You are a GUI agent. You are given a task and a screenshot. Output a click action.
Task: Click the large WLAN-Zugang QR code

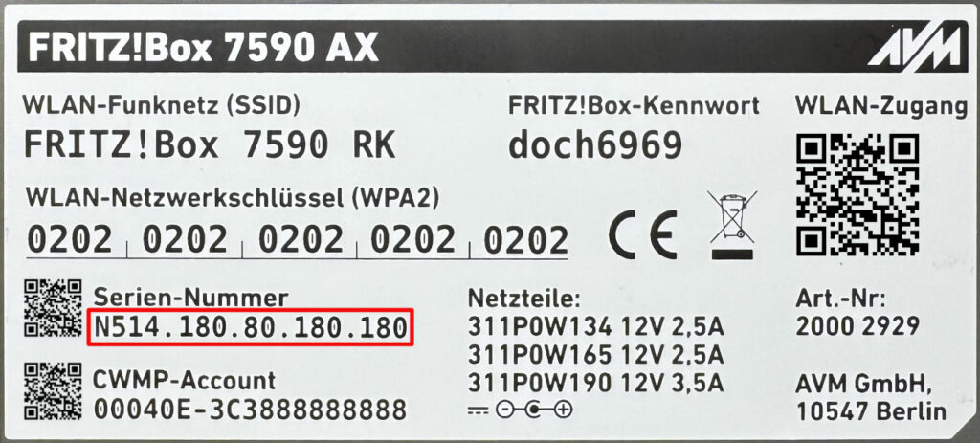pyautogui.click(x=858, y=195)
